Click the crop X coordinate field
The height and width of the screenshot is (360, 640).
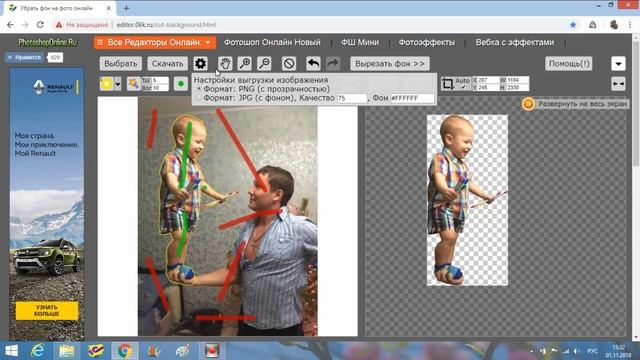[488, 80]
